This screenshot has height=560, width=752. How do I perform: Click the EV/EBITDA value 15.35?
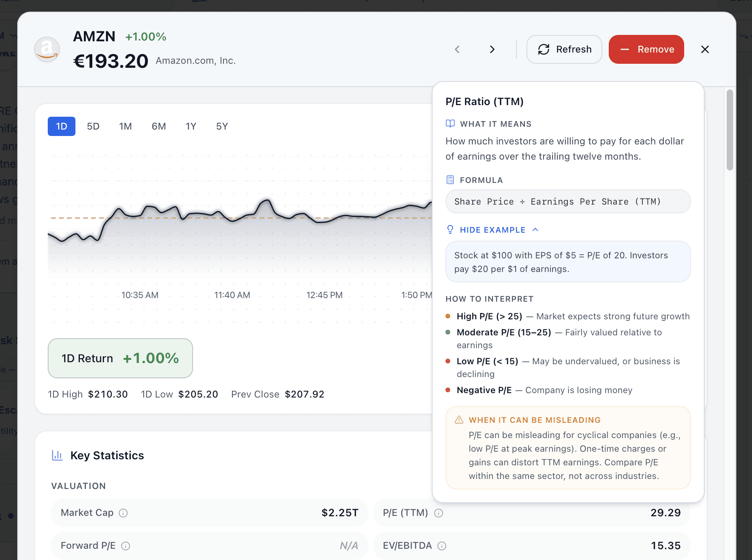coord(666,546)
